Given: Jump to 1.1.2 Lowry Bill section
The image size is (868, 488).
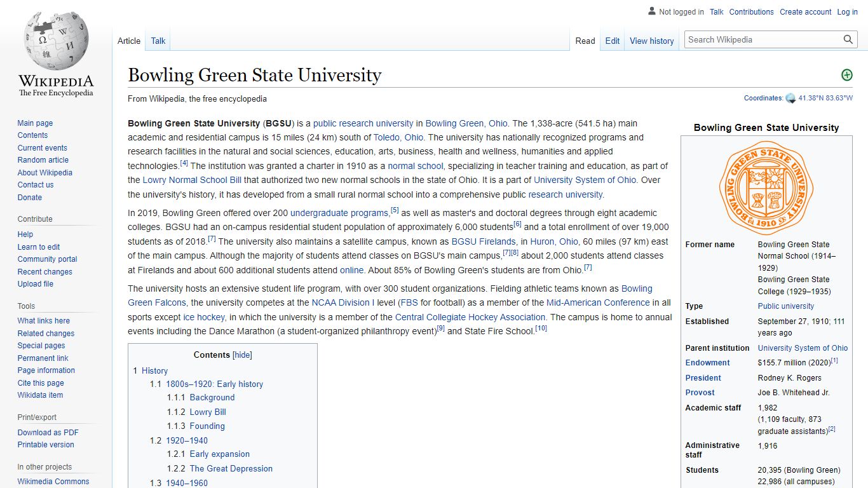Looking at the screenshot, I should point(208,412).
